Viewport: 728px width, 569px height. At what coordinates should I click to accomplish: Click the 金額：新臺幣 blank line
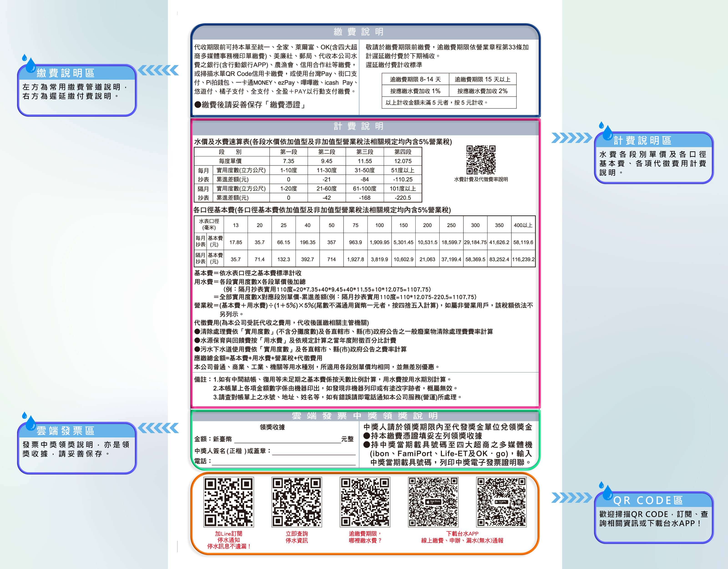[x=287, y=439]
